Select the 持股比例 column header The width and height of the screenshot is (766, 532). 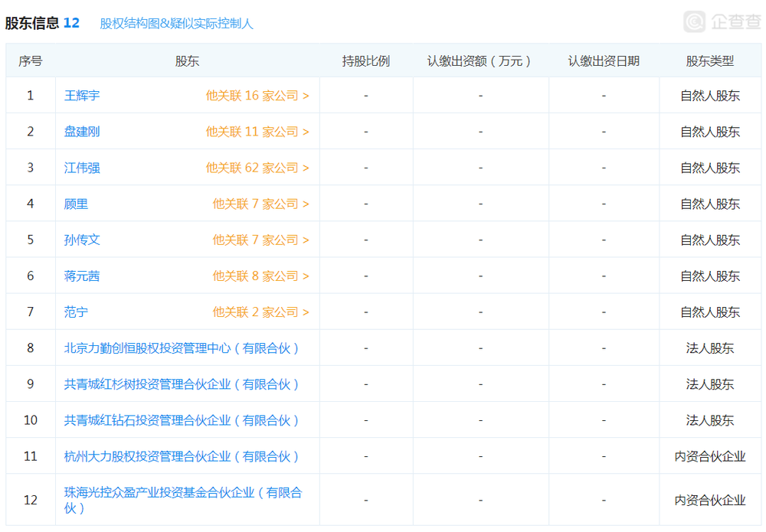point(366,61)
